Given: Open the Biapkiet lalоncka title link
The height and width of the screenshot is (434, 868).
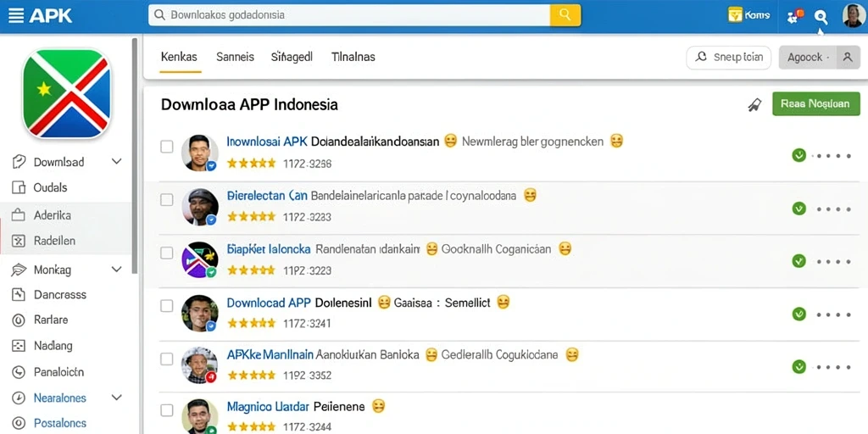Looking at the screenshot, I should click(269, 249).
